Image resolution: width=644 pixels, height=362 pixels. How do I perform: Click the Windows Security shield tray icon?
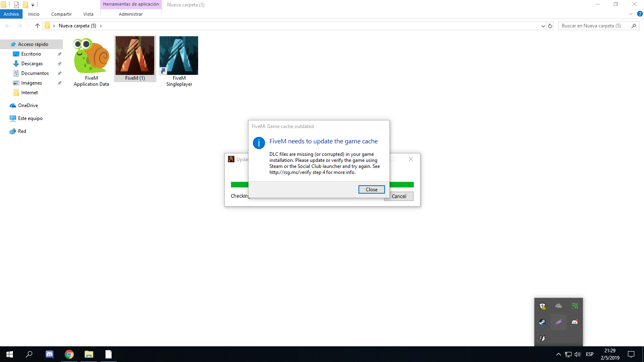tap(543, 306)
